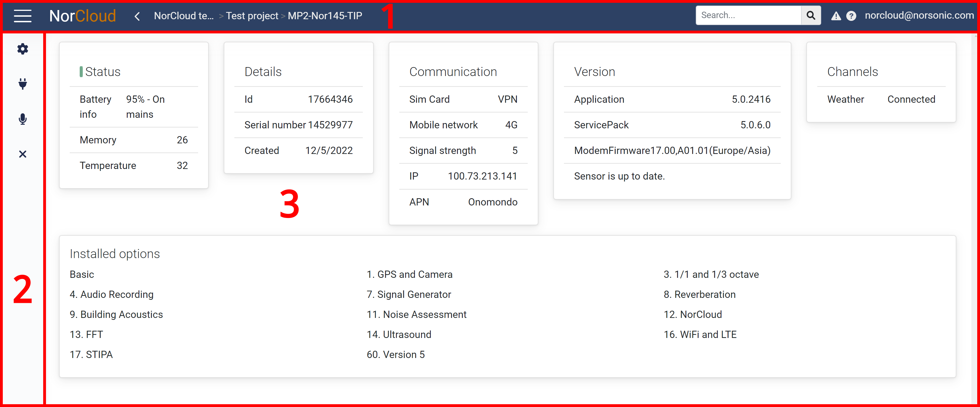Viewport: 980px width, 407px height.
Task: Focus the Search input field
Action: point(748,15)
